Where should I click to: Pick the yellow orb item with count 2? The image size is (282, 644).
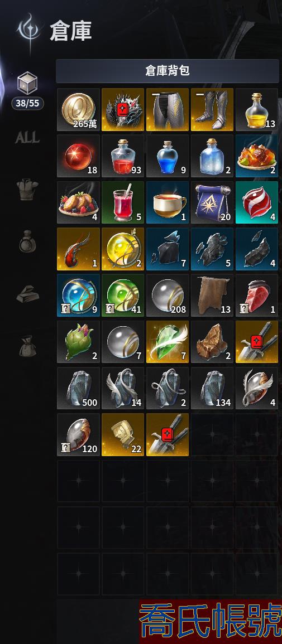coord(123,249)
